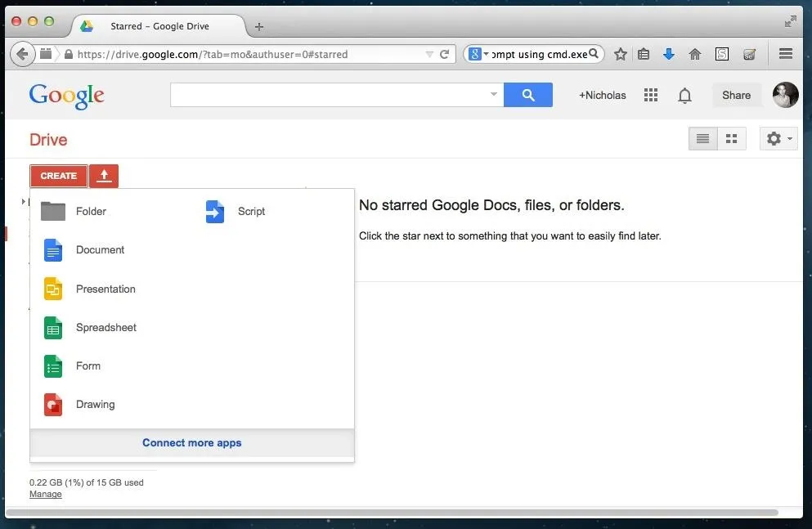The height and width of the screenshot is (529, 812).
Task: Open a new browser tab with plus
Action: (259, 26)
